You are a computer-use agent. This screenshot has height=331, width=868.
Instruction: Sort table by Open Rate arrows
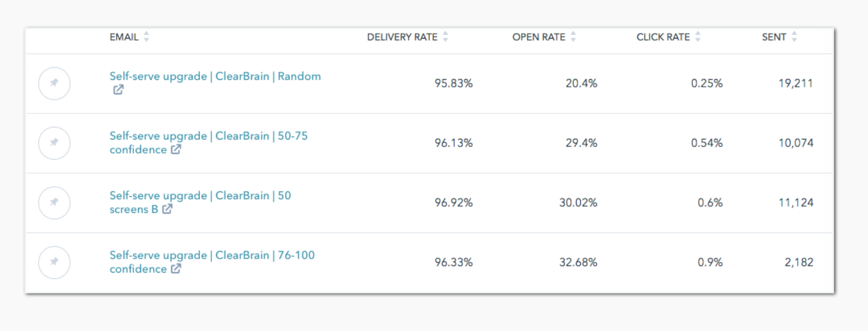pyautogui.click(x=573, y=37)
